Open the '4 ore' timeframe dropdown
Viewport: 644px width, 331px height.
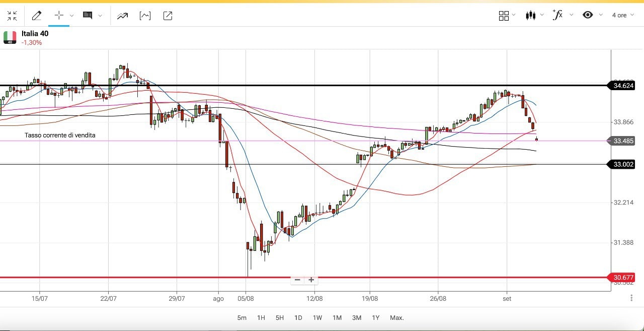(622, 15)
